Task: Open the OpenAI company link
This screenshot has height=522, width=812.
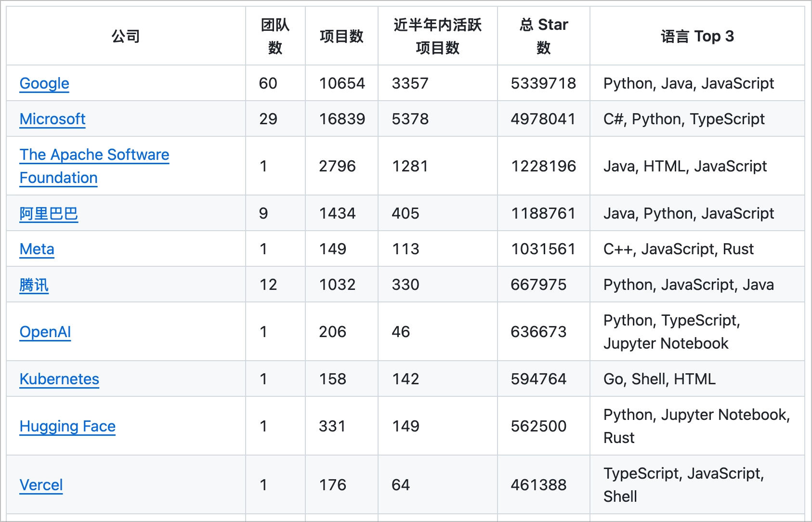Action: (x=45, y=332)
